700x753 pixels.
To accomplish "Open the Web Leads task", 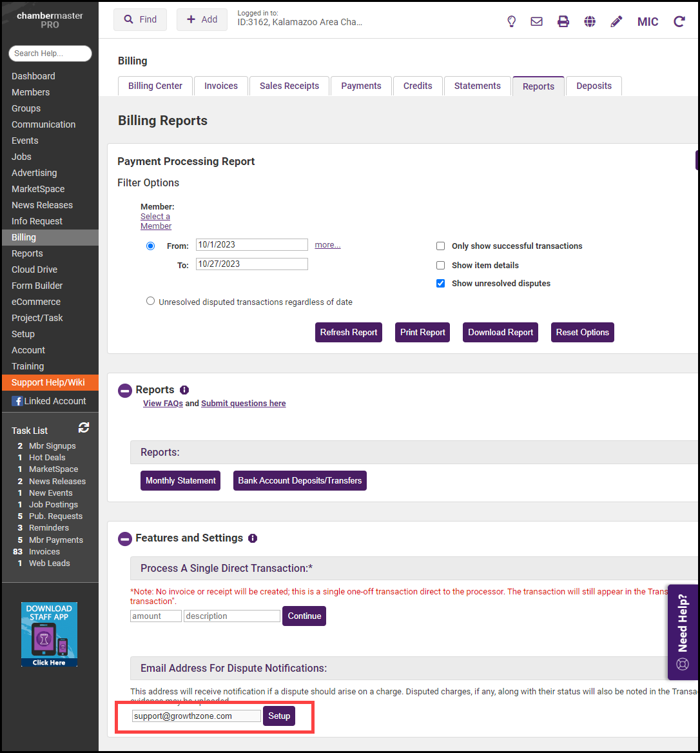I will tap(50, 563).
